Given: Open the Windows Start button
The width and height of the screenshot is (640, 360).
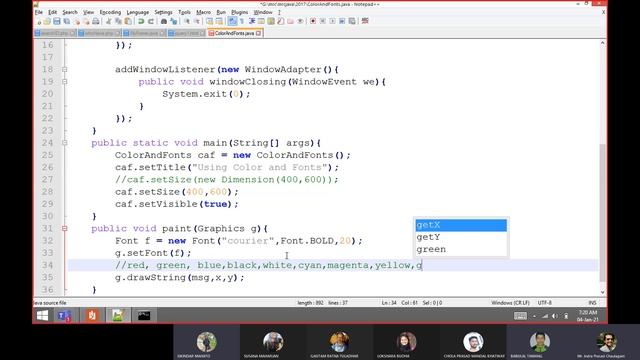Looking at the screenshot, I should coord(42,316).
